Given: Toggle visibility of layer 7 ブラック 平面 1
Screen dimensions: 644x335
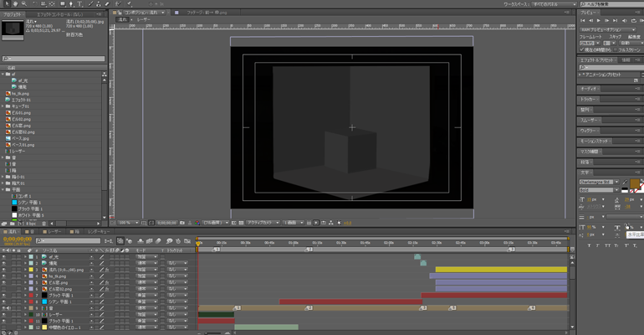Looking at the screenshot, I should pyautogui.click(x=4, y=296).
